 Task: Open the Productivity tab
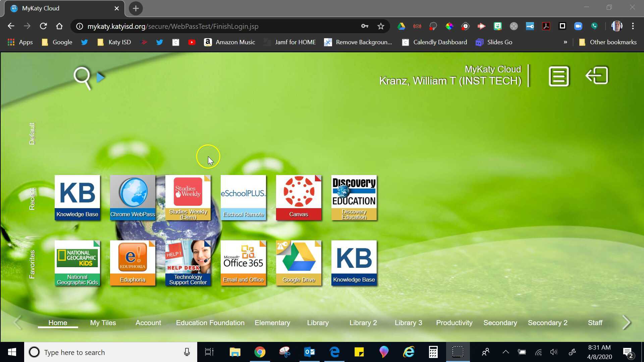[x=454, y=322]
